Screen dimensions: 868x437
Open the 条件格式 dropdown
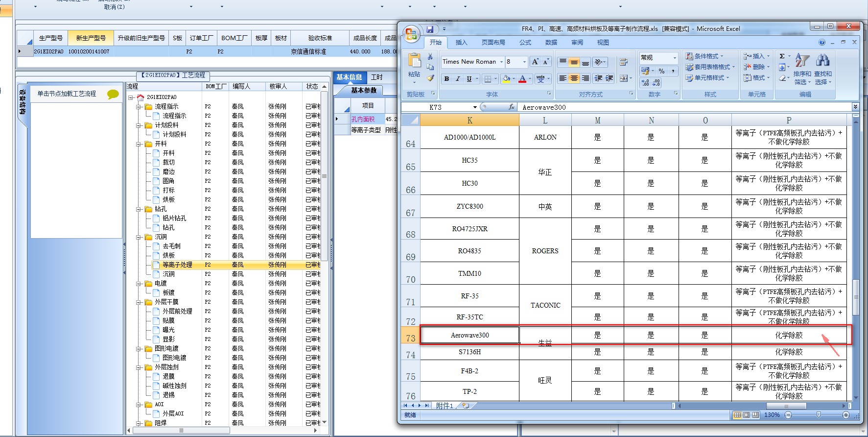(704, 56)
